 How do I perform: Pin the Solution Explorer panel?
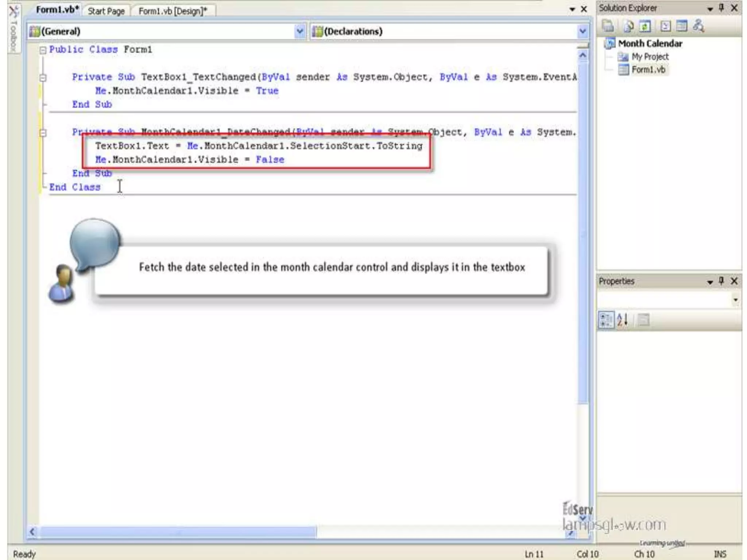point(721,8)
